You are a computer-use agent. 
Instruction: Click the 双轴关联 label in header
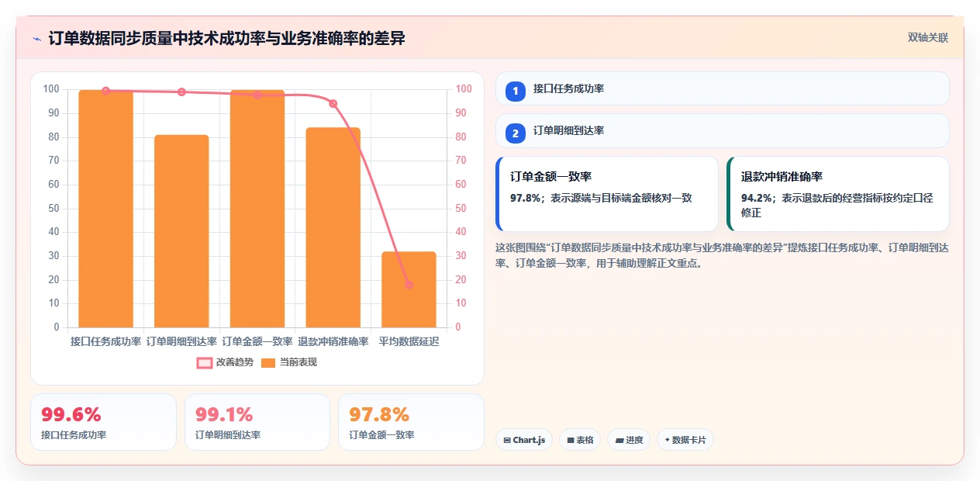(x=928, y=37)
